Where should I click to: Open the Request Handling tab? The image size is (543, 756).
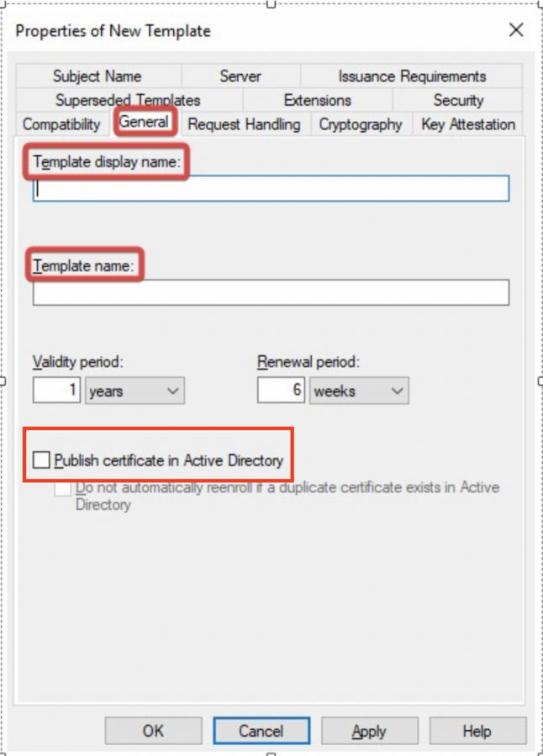pos(244,124)
